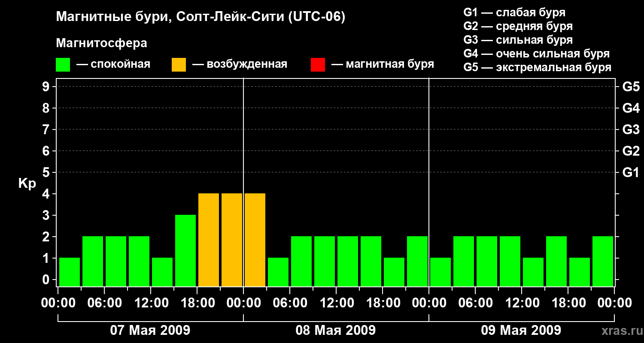Screen dimensions: 644x343
Task: Click the 07 Мая 2009 date label
Action: click(150, 330)
